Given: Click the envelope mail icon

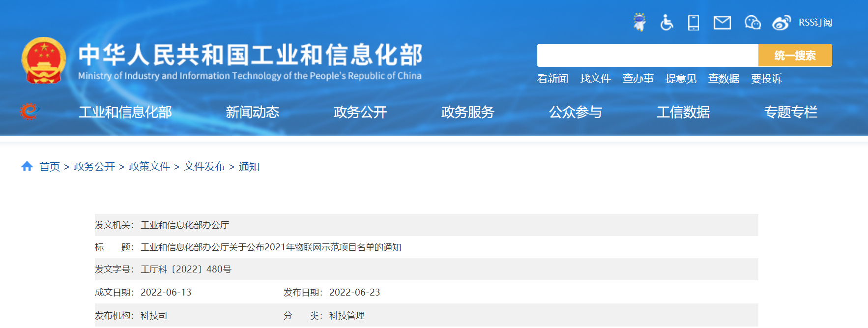Looking at the screenshot, I should tap(722, 23).
